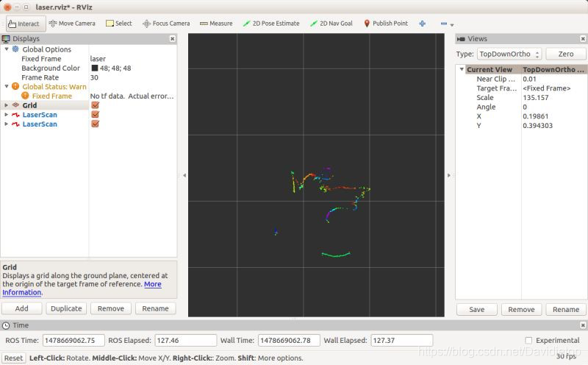Image resolution: width=588 pixels, height=365 pixels.
Task: Collapse the Global Options tree node
Action: point(7,49)
